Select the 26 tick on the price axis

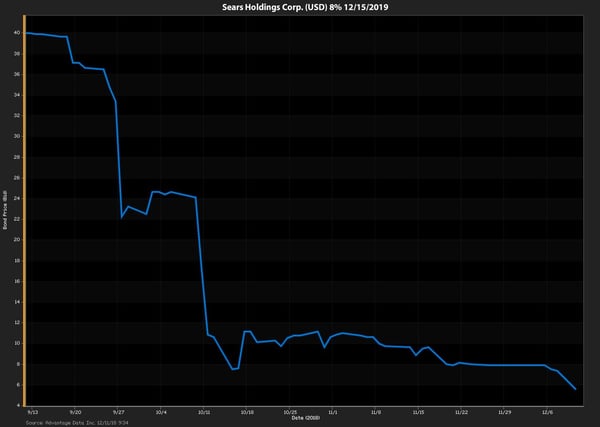pos(17,178)
